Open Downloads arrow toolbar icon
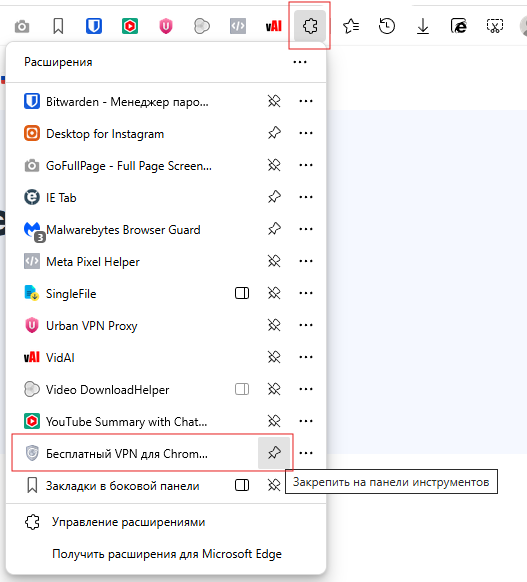Image resolution: width=527 pixels, height=582 pixels. pyautogui.click(x=423, y=26)
